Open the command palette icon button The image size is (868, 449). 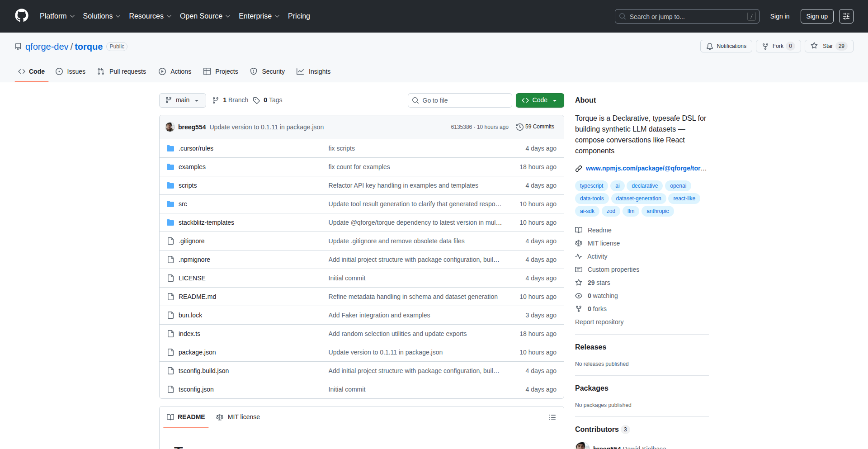(x=846, y=16)
